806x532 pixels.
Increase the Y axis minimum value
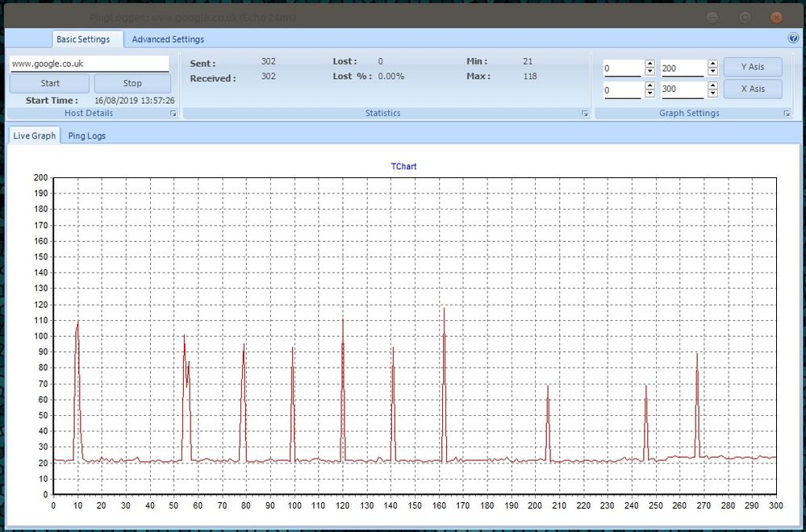[649, 64]
